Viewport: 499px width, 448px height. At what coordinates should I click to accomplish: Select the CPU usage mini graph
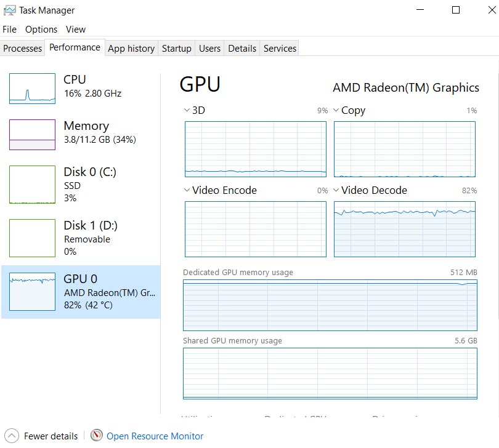pos(32,89)
